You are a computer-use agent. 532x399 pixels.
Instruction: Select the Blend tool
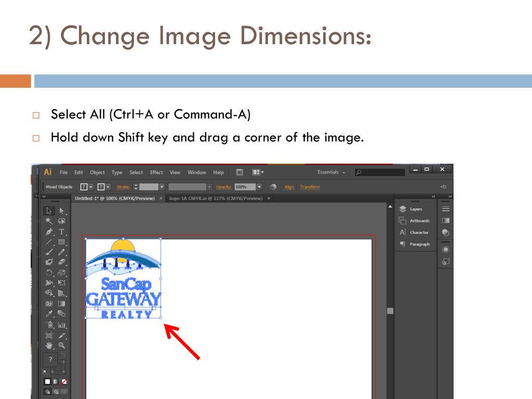(62, 314)
